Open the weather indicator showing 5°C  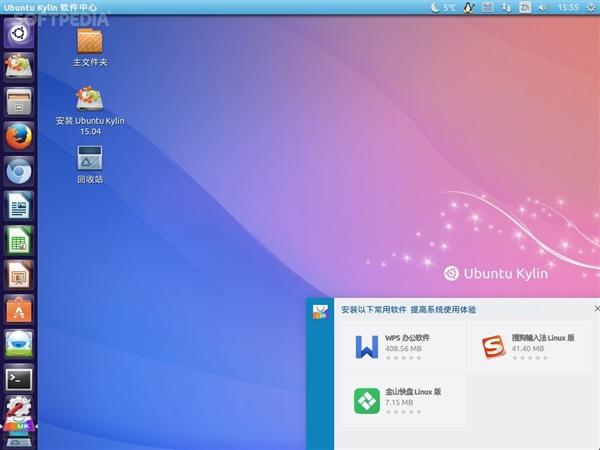coord(443,7)
